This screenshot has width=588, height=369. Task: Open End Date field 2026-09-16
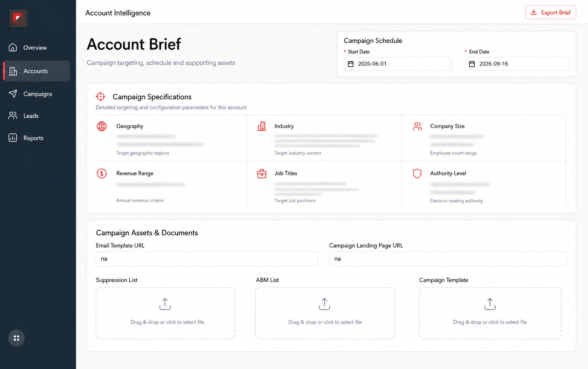click(517, 64)
